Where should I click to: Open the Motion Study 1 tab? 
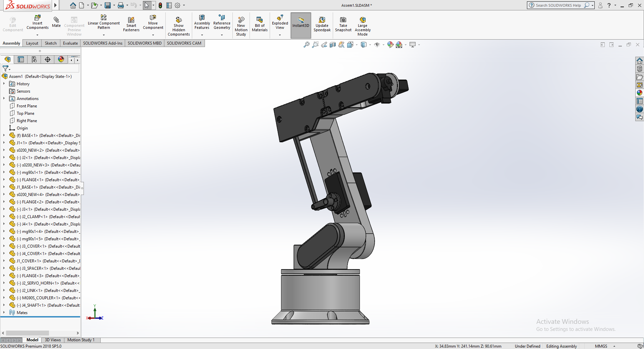point(81,340)
